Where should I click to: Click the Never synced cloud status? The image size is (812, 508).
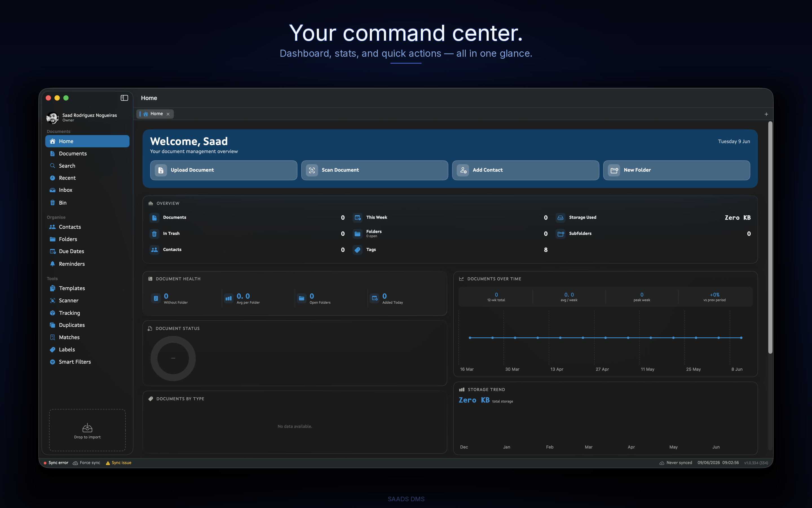coord(676,463)
